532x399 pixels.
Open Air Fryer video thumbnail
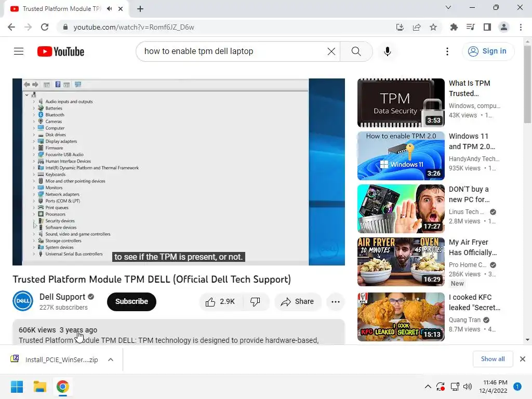point(401,262)
